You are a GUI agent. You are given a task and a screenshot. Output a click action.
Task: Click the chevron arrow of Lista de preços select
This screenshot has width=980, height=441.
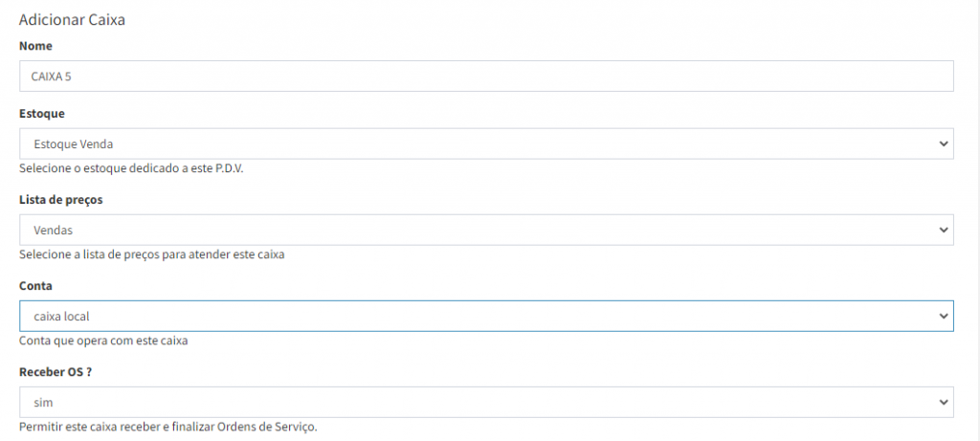pyautogui.click(x=945, y=231)
